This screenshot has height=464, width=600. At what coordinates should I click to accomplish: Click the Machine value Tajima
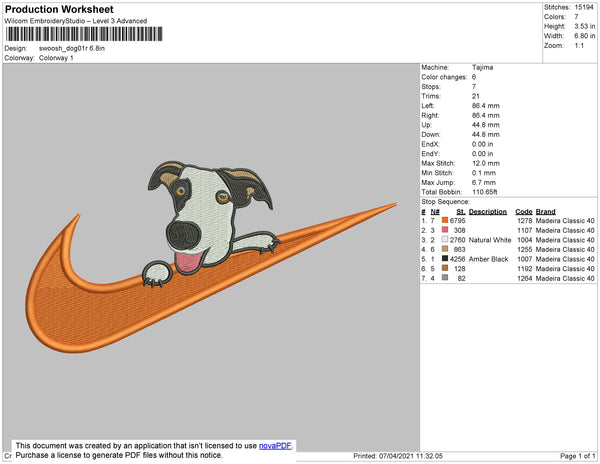pyautogui.click(x=482, y=67)
